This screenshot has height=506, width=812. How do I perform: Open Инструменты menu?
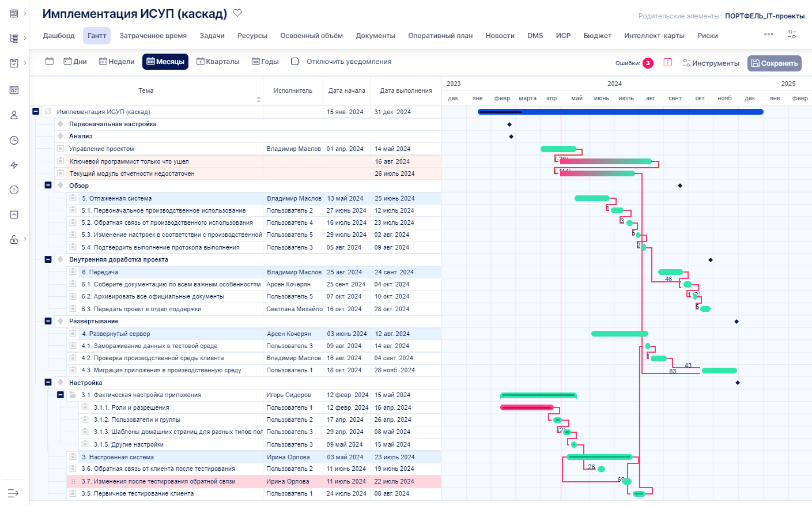tap(711, 63)
